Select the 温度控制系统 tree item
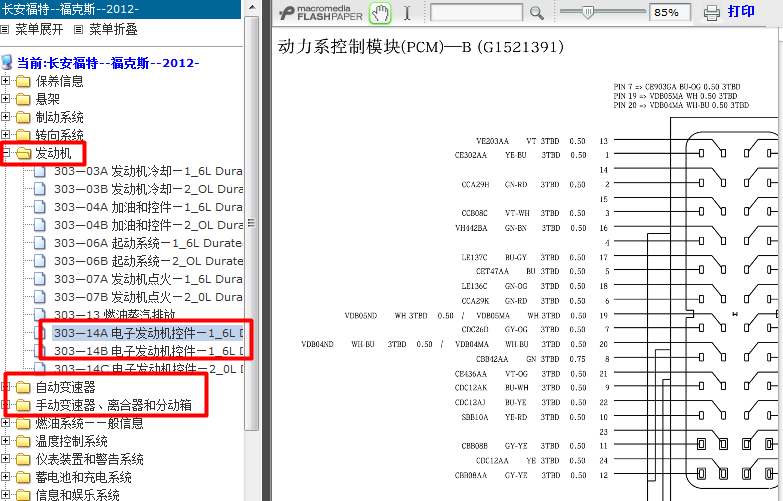The image size is (783, 501). tap(71, 441)
